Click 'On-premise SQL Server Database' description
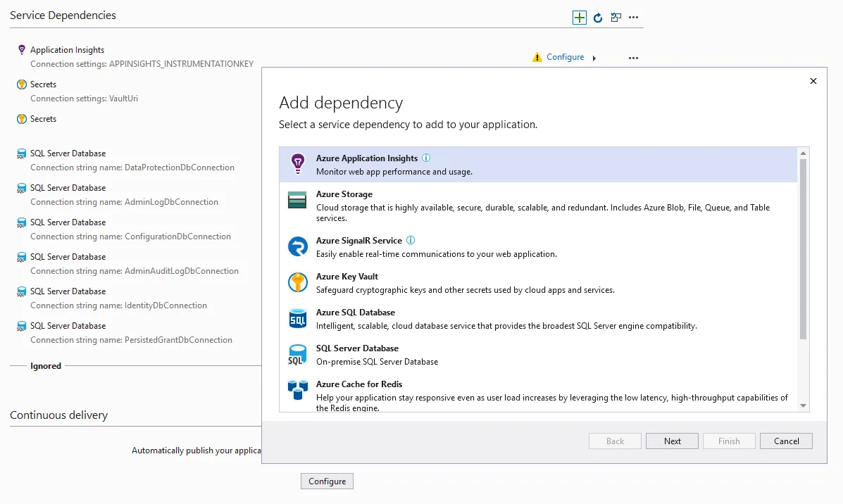 point(377,362)
